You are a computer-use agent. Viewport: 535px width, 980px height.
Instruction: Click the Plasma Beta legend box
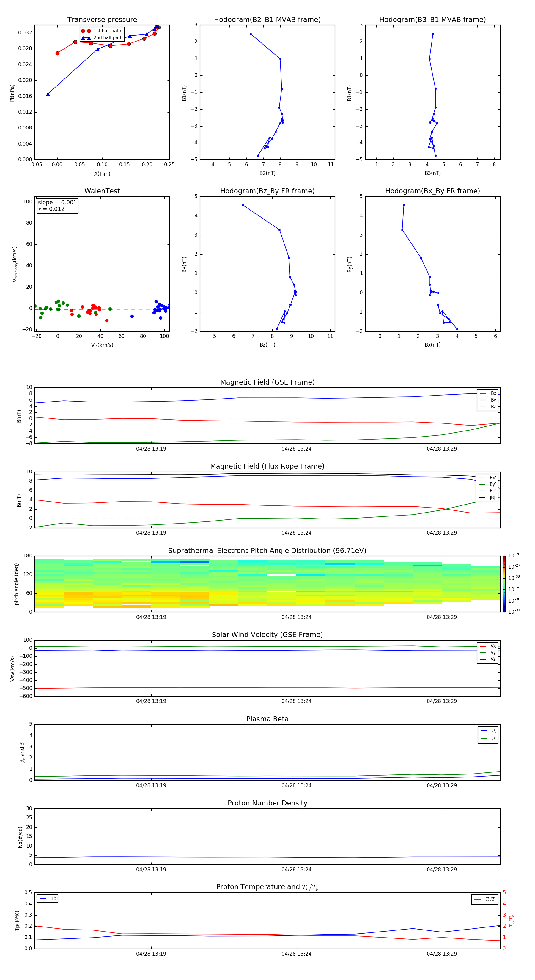click(488, 735)
